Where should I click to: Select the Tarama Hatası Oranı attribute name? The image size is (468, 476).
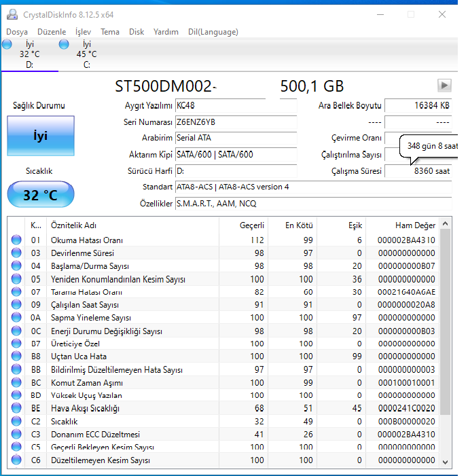click(x=86, y=292)
